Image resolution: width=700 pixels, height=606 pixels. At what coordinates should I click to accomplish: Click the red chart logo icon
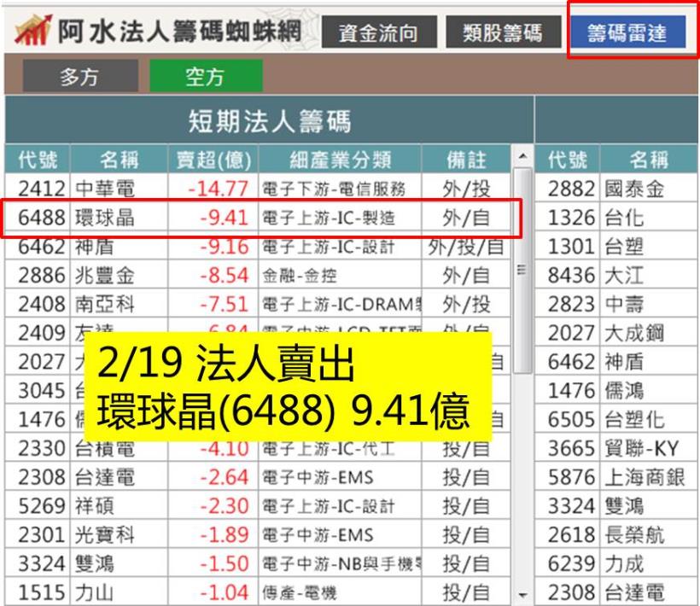32,31
